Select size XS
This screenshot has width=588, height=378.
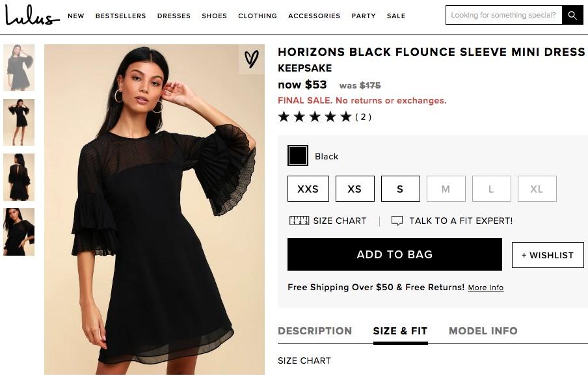point(354,189)
